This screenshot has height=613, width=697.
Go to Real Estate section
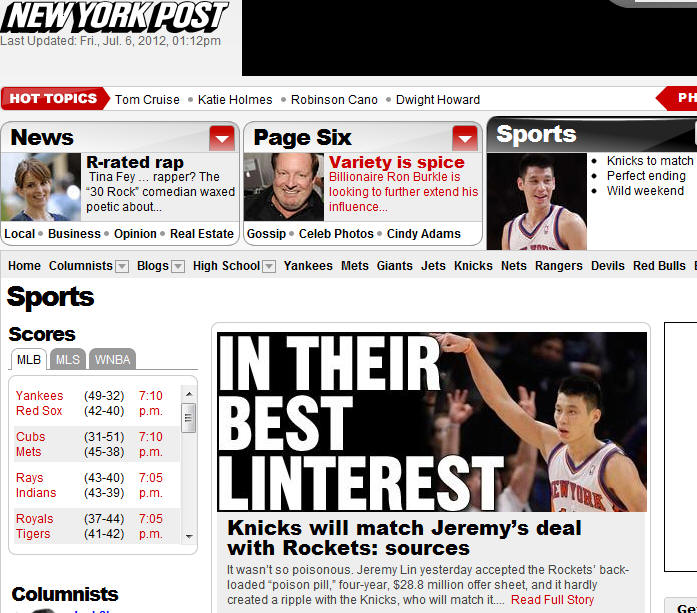(202, 234)
